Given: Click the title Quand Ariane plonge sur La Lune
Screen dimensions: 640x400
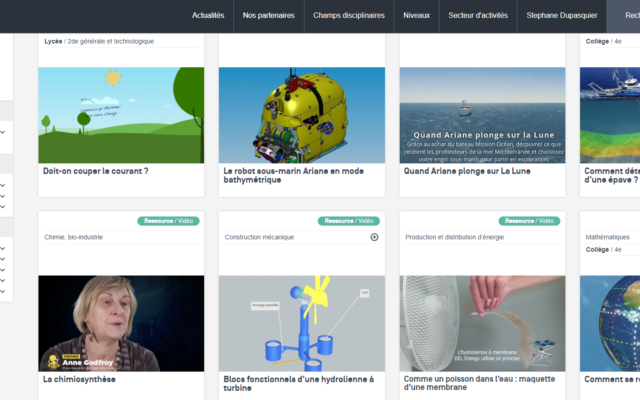Looking at the screenshot, I should coord(467,171).
